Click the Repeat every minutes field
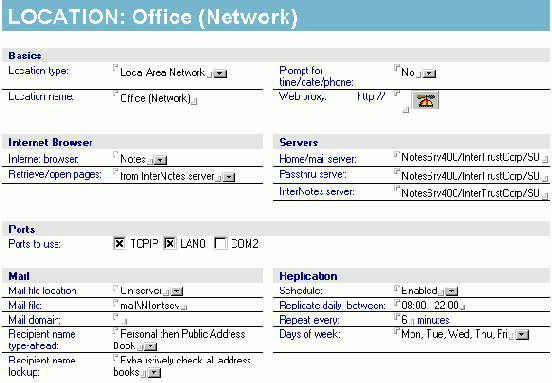Screen dimensions: 552x383 [404, 320]
